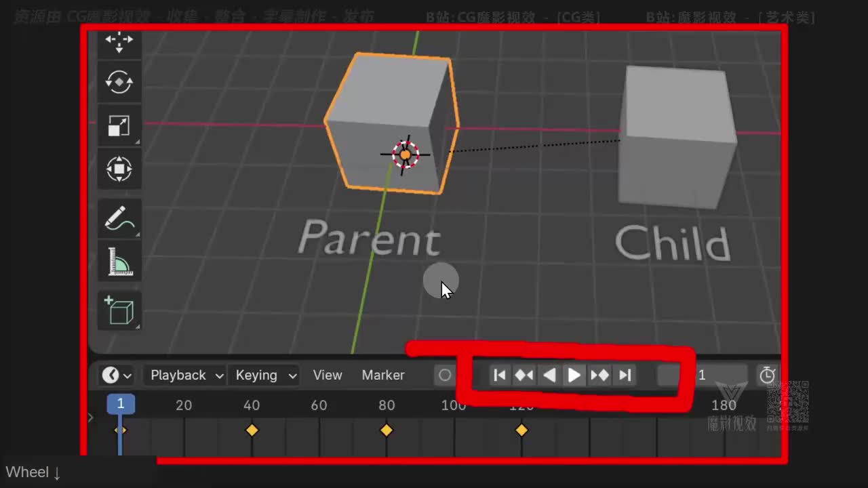Open the Marker menu

(383, 375)
